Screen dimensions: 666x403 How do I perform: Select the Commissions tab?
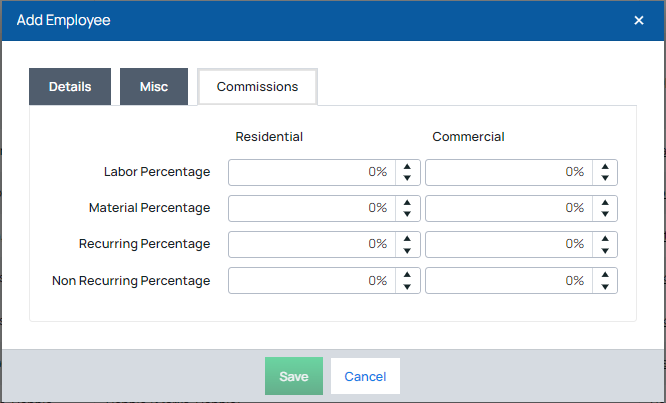(257, 87)
